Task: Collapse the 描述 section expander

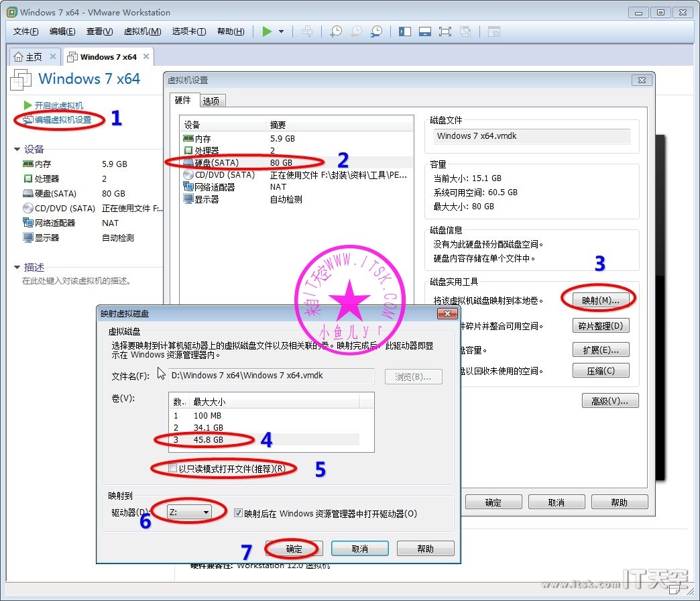Action: click(x=17, y=268)
